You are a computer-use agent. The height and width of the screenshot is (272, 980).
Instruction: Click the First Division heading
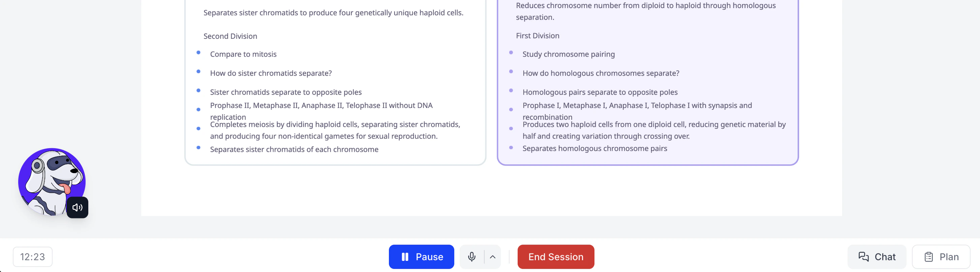pos(537,36)
